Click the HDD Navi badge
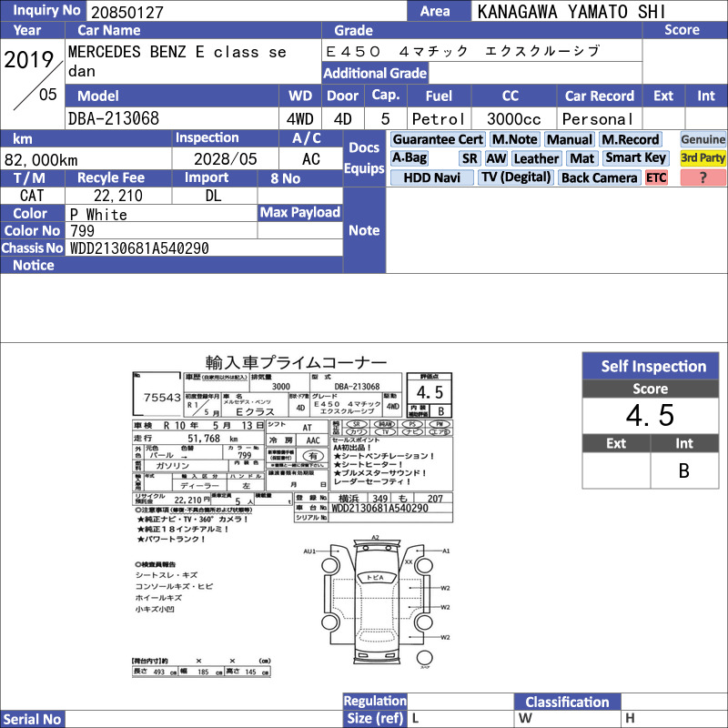Image resolution: width=728 pixels, height=728 pixels. pos(431,177)
